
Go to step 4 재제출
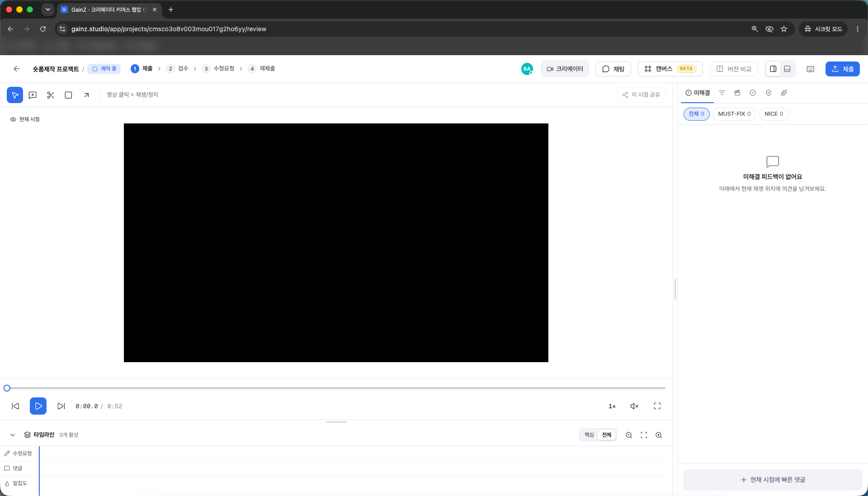tap(262, 69)
